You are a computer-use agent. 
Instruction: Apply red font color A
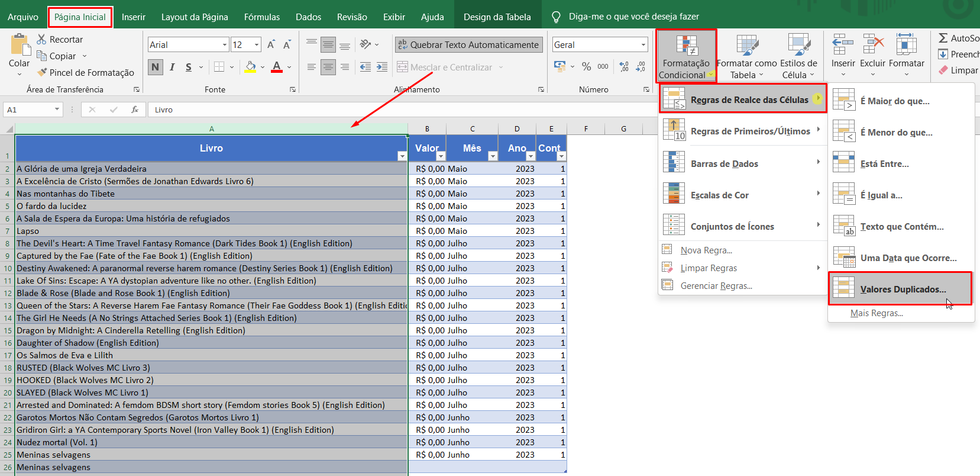(x=277, y=67)
